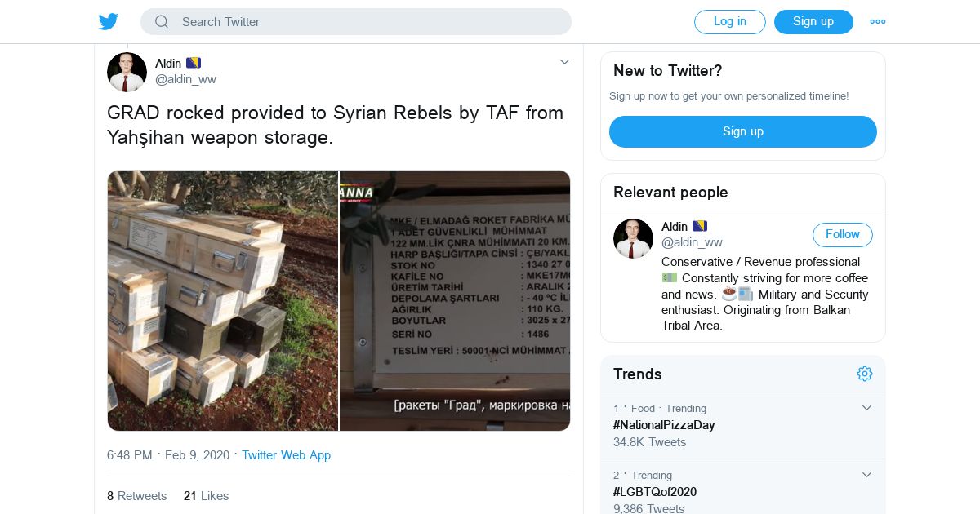Open the ammunition label photo

pyautogui.click(x=455, y=300)
